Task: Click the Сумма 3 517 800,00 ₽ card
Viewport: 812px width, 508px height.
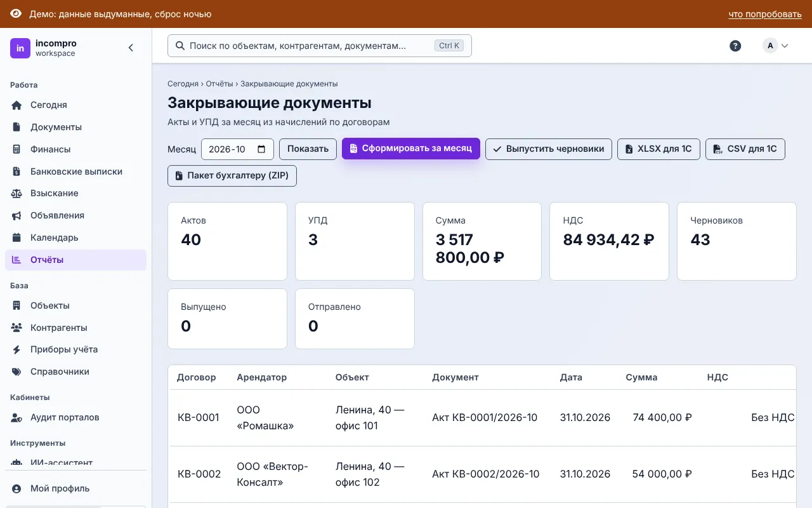Action: click(x=482, y=241)
